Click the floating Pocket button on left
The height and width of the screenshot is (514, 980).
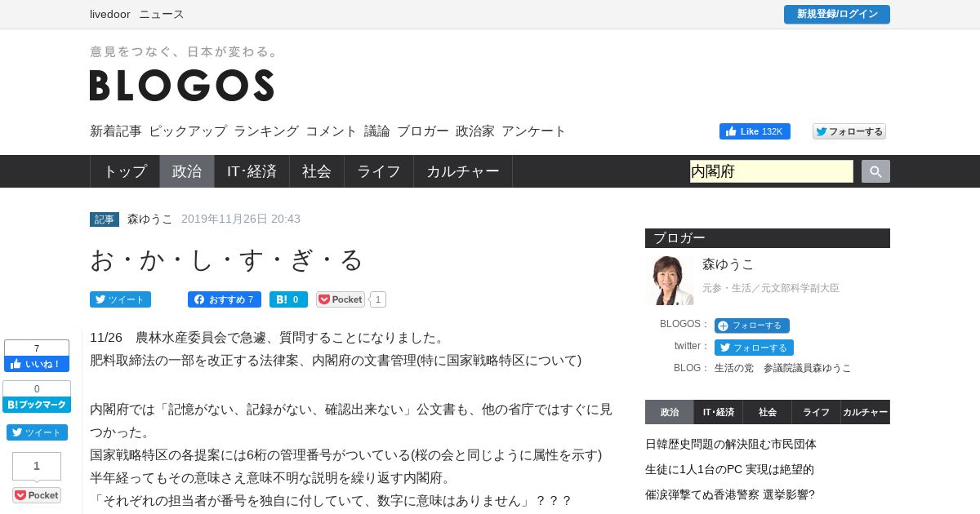click(x=37, y=495)
